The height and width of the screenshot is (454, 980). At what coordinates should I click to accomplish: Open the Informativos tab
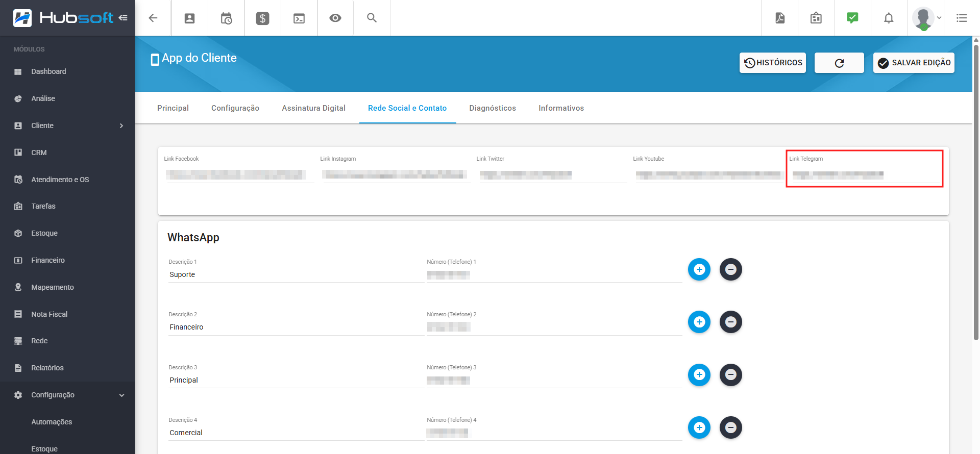[561, 108]
